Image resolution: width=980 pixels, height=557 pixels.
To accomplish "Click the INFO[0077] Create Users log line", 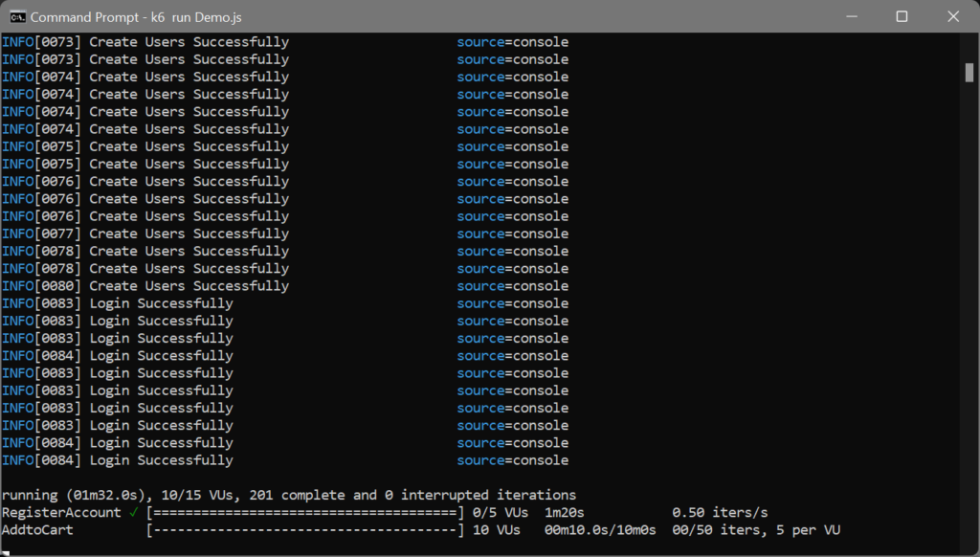I will pyautogui.click(x=145, y=234).
